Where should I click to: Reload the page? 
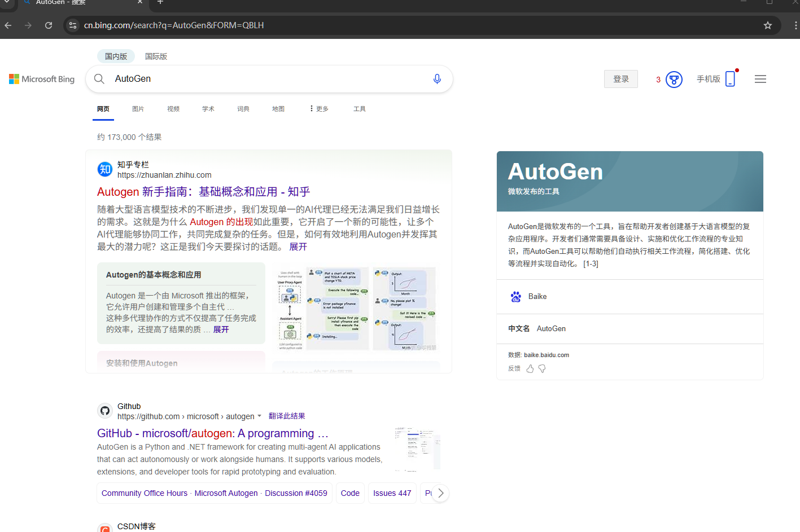(49, 25)
